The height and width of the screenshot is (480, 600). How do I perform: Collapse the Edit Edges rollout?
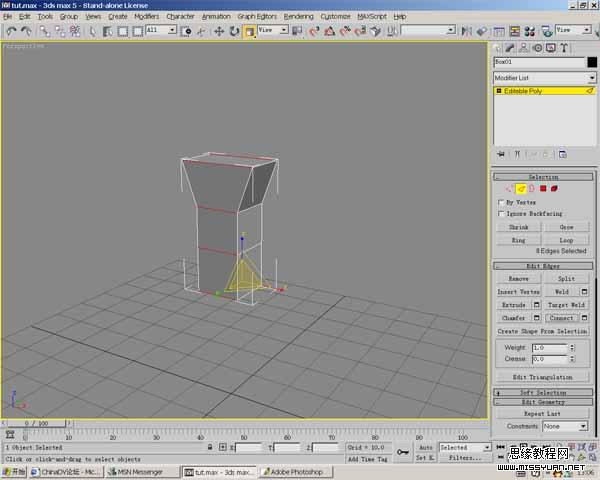coord(543,266)
